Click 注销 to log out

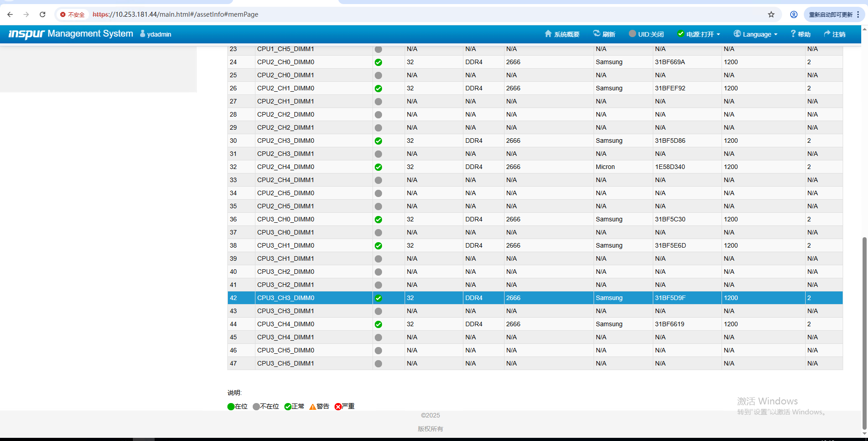(x=835, y=34)
